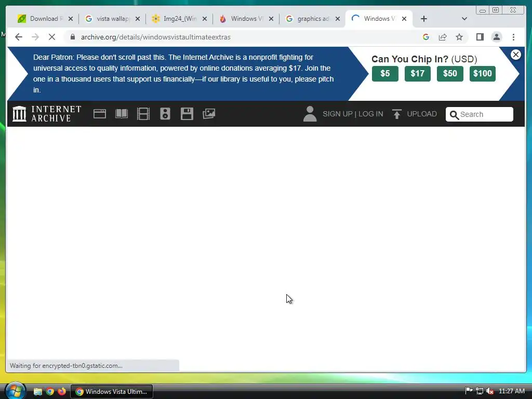Viewport: 532px width, 399px height.
Task: Switch to the active loading Windows V tab
Action: [379, 19]
